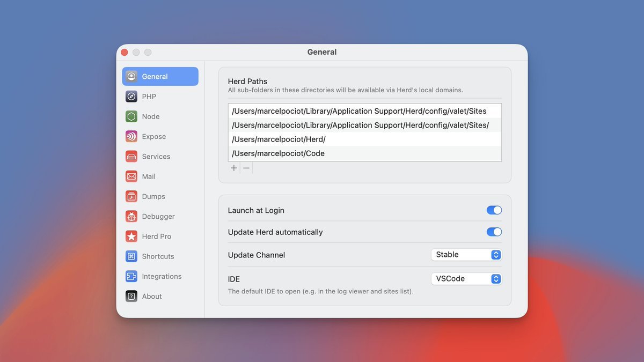Click the Herd Pro star icon
This screenshot has width=644, height=362.
pos(131,237)
